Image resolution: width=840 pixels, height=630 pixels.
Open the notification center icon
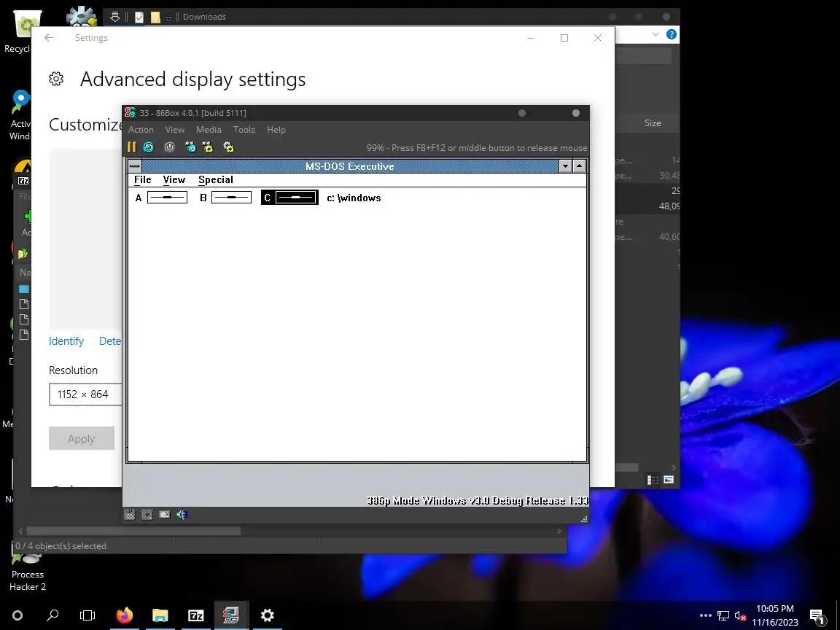point(817,616)
